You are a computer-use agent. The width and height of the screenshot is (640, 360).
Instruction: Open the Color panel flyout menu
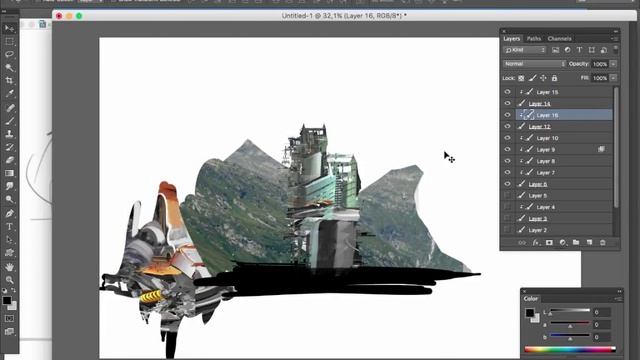click(x=618, y=299)
